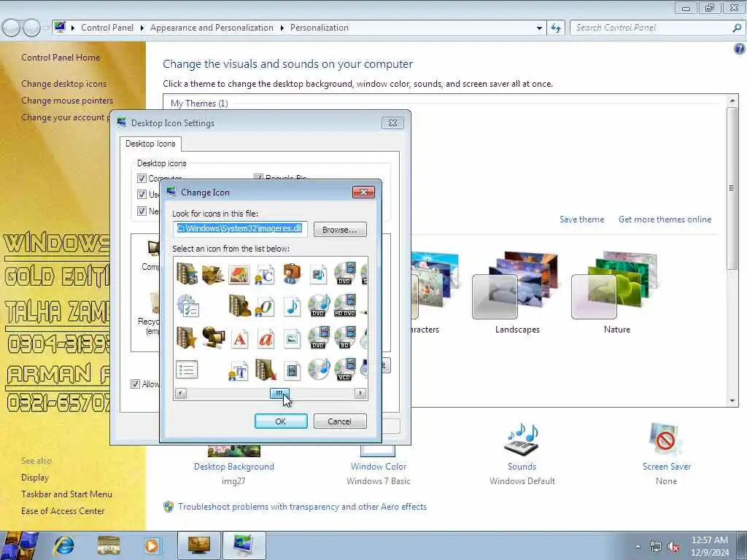Viewport: 747px width, 560px height.
Task: Click the icon file path input field
Action: [x=240, y=229]
